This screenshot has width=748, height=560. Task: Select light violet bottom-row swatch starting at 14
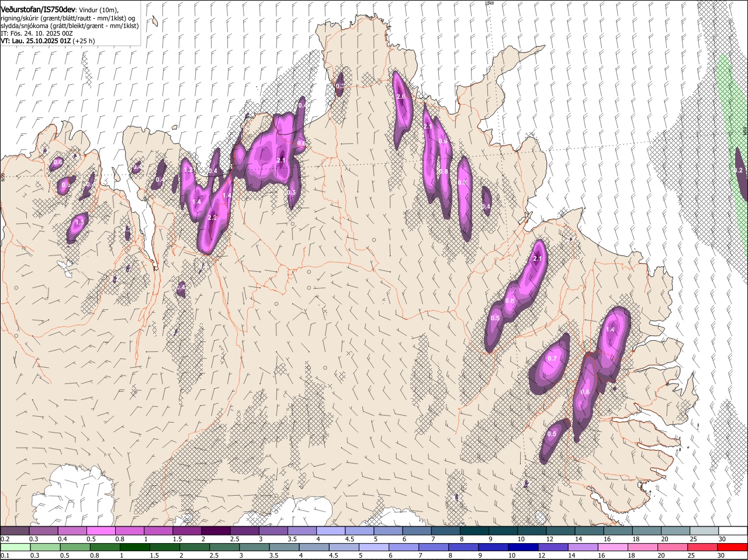click(583, 547)
